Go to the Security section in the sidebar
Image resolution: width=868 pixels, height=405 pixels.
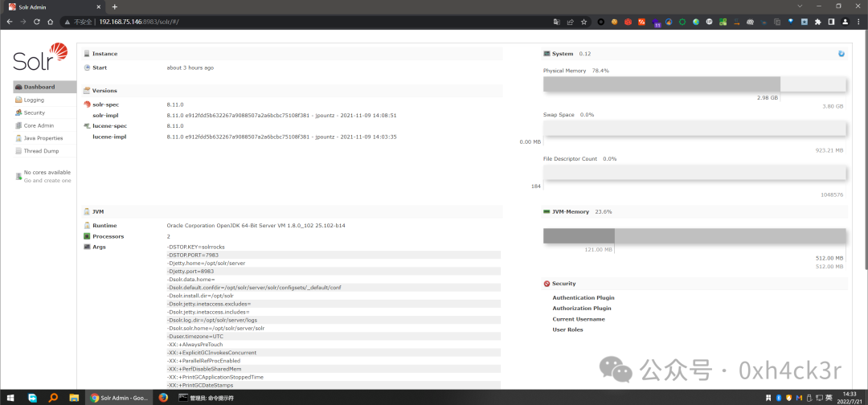coord(45,112)
